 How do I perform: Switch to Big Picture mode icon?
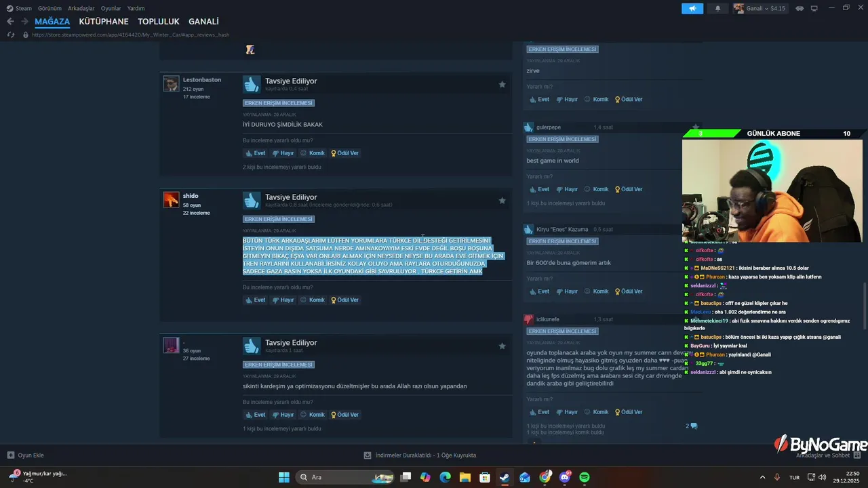(814, 8)
